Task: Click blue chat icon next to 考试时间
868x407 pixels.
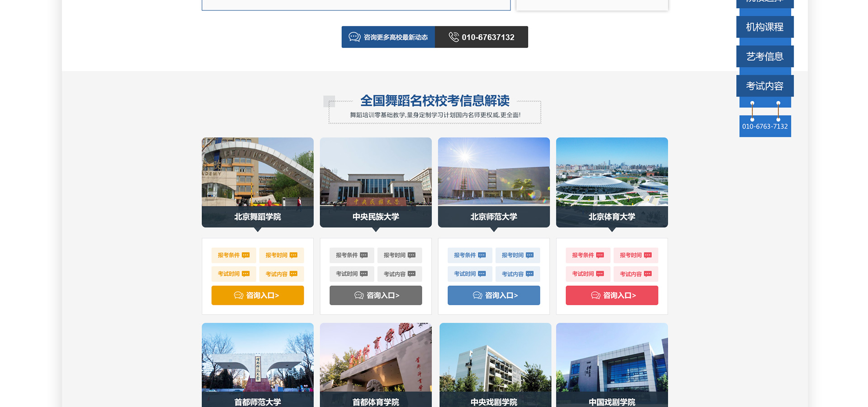Action: click(482, 274)
